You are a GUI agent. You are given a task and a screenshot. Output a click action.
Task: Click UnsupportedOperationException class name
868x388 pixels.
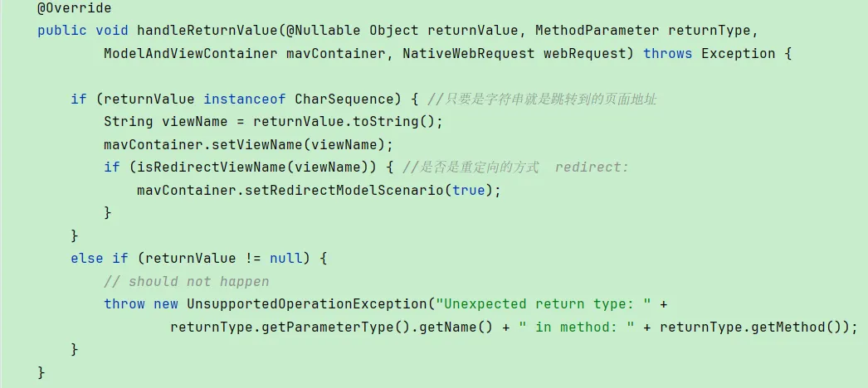[307, 304]
